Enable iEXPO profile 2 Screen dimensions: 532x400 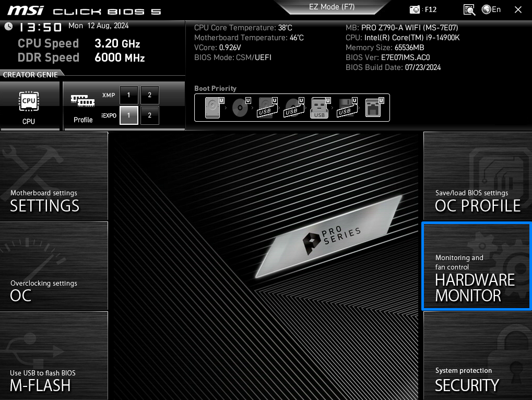(150, 115)
